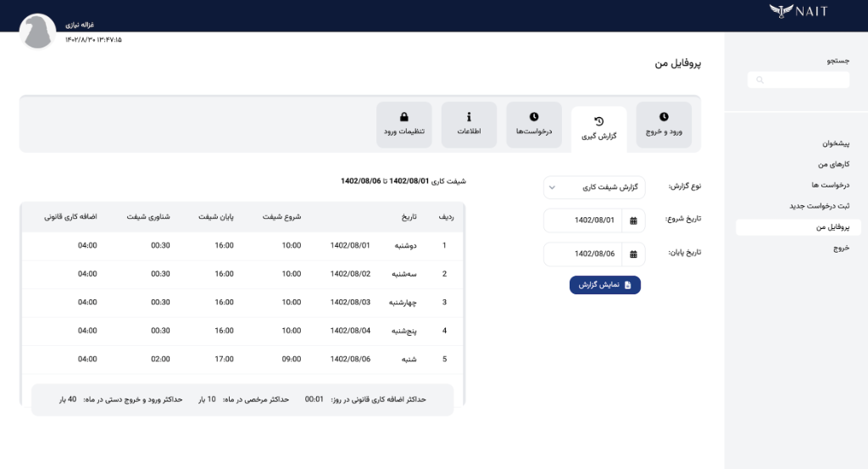This screenshot has width=868, height=469.
Task: Click the اضافه کاری قانونی column header
Action: pos(70,217)
